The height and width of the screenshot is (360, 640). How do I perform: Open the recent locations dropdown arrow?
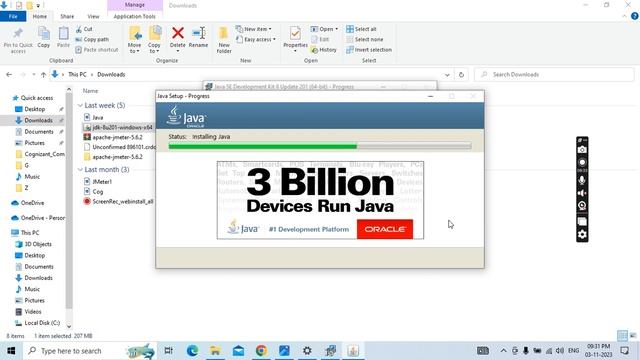tap(33, 75)
